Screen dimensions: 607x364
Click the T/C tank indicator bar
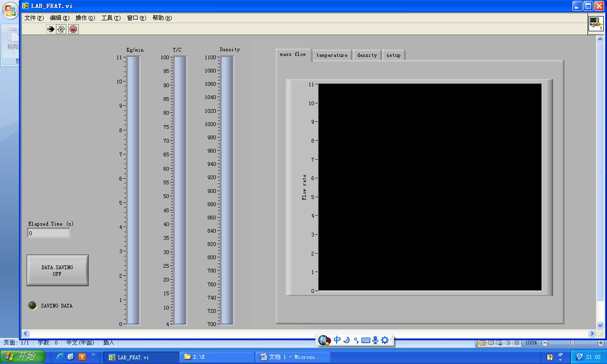[180, 191]
